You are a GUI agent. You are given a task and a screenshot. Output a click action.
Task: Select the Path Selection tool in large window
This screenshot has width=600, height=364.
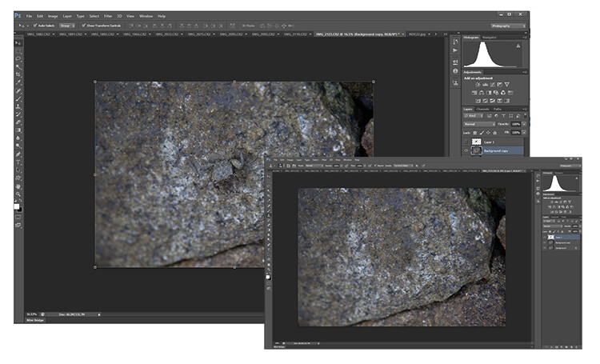18,170
